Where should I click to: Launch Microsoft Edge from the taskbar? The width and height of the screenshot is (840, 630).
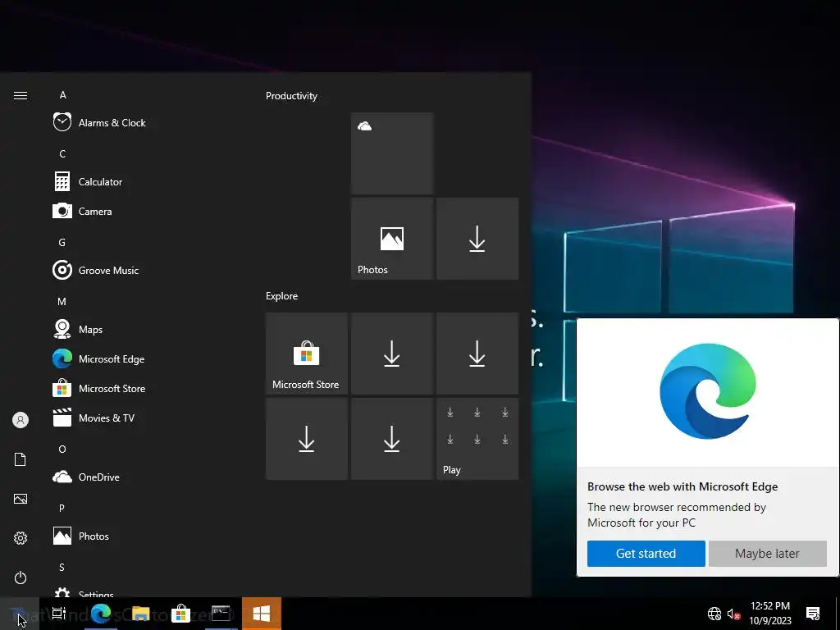101,614
